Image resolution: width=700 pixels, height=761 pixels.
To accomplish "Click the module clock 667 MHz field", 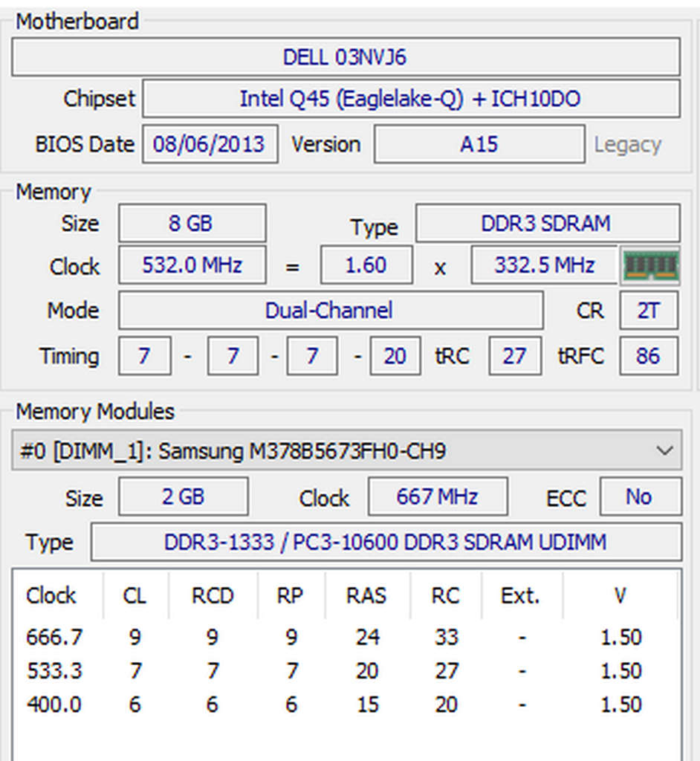I will 437,496.
